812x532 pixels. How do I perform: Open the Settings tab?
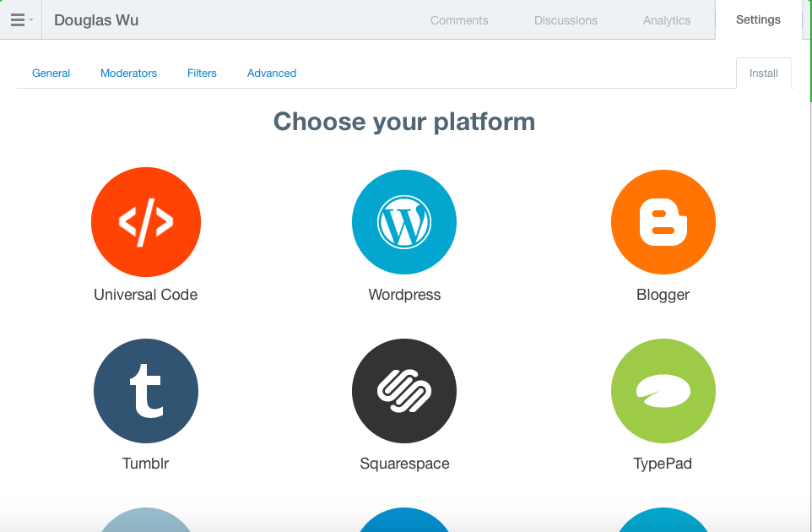(758, 19)
